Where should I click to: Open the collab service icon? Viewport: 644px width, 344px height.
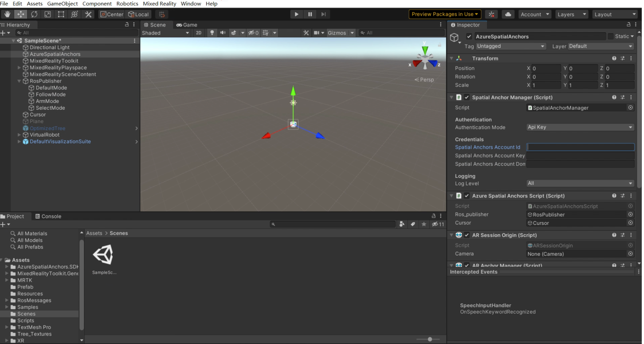pos(491,14)
